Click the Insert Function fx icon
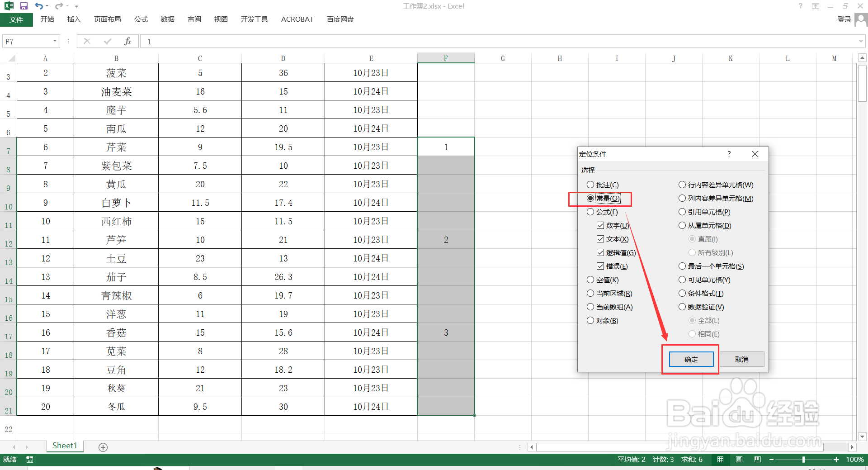This screenshot has width=868, height=470. click(127, 41)
